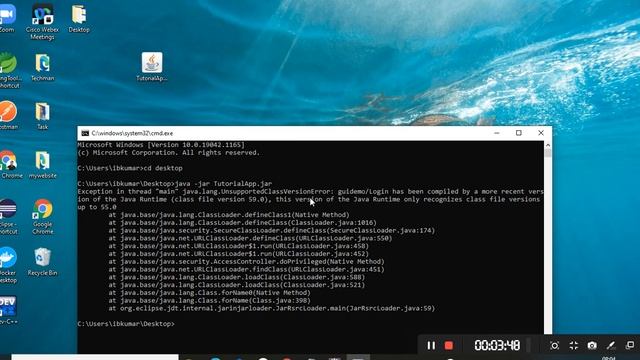Pause the screen recording

(x=431, y=345)
